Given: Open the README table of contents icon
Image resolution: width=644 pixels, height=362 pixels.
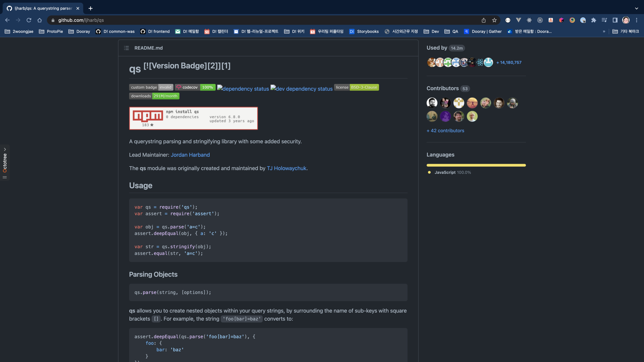Looking at the screenshot, I should tap(126, 48).
